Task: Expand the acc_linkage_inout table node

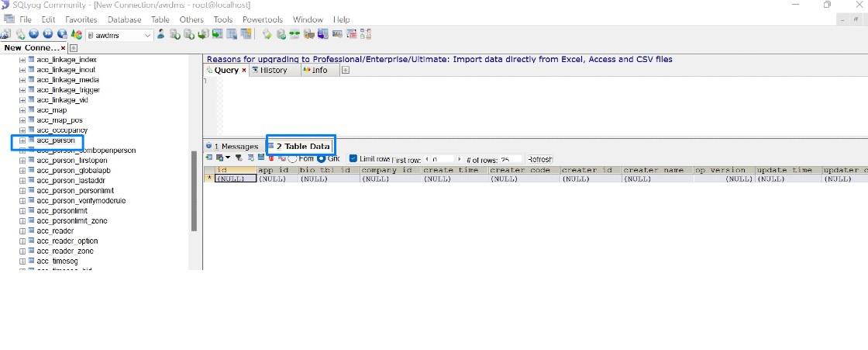Action: (22, 70)
